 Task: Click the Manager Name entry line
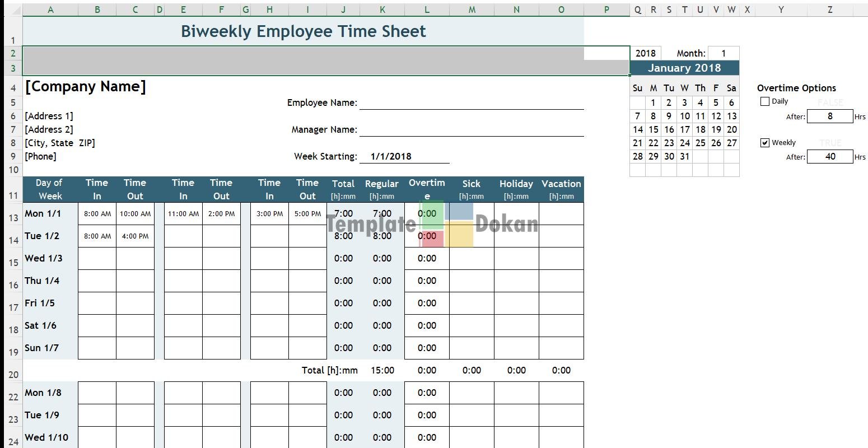471,129
